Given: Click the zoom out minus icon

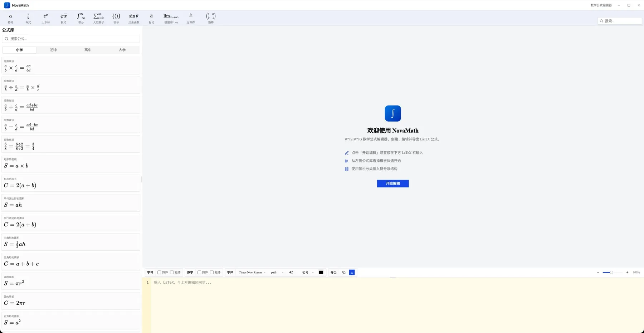Looking at the screenshot, I should (598, 273).
